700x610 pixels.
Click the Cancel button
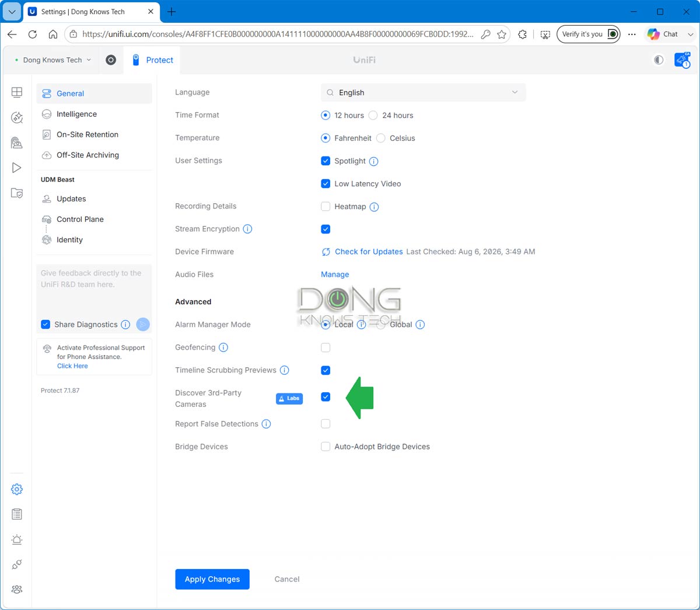[x=287, y=579]
